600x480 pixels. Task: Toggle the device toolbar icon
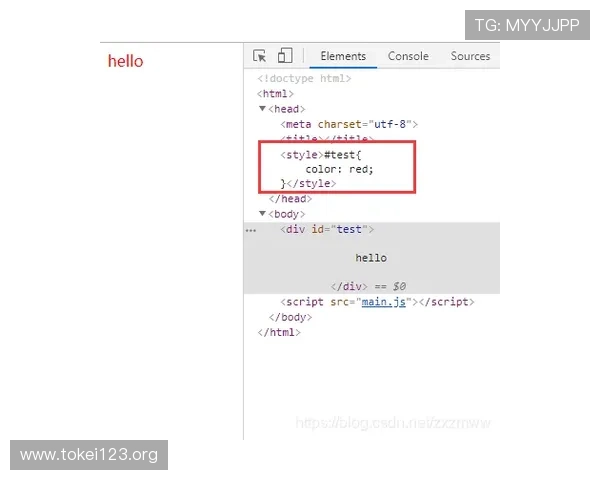285,56
